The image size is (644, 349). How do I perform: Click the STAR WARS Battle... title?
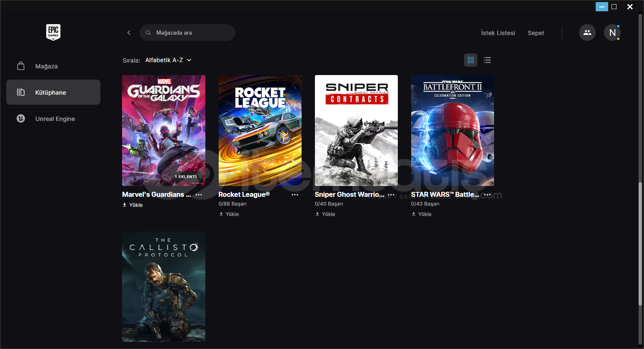pyautogui.click(x=445, y=194)
